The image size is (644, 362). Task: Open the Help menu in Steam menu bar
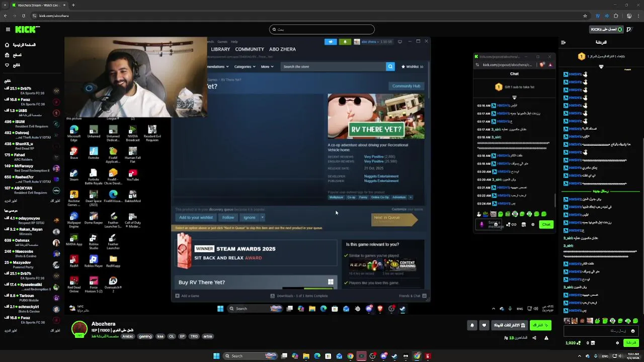tap(234, 42)
